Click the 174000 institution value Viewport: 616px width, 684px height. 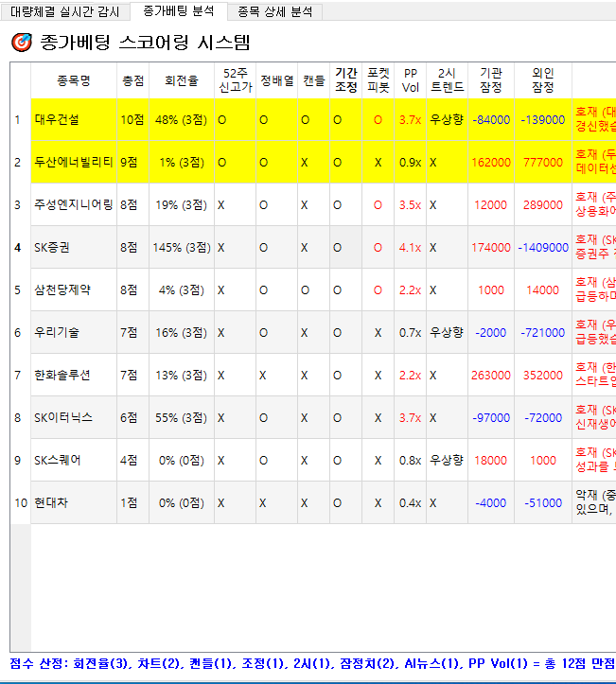pos(491,247)
